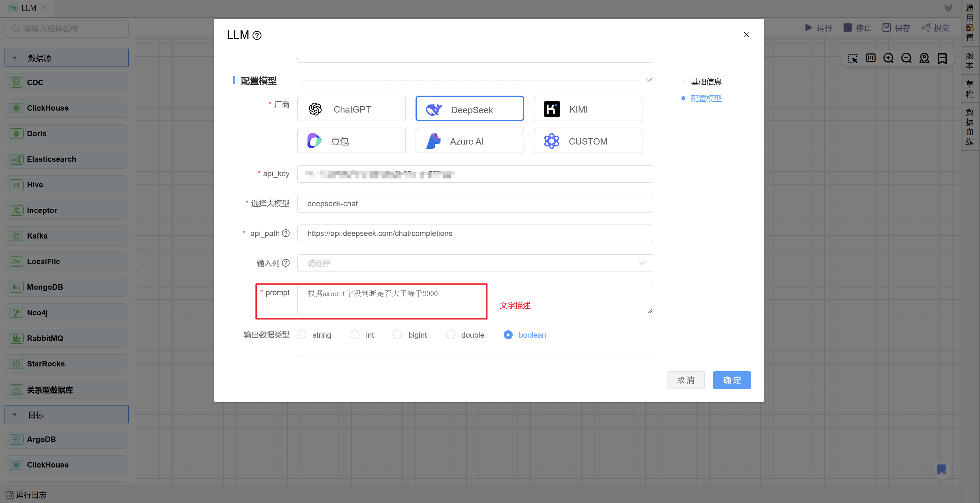Select the int output type radio

355,335
